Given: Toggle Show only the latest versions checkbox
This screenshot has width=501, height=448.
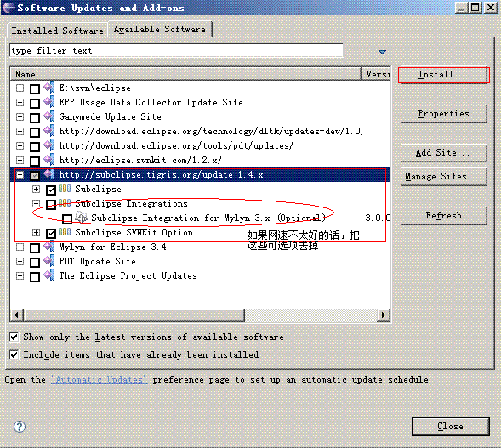Looking at the screenshot, I should point(14,337).
